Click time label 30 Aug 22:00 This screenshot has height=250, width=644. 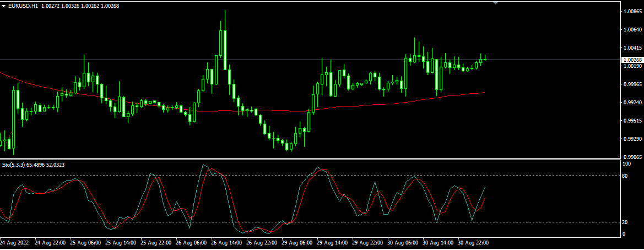[473, 243]
